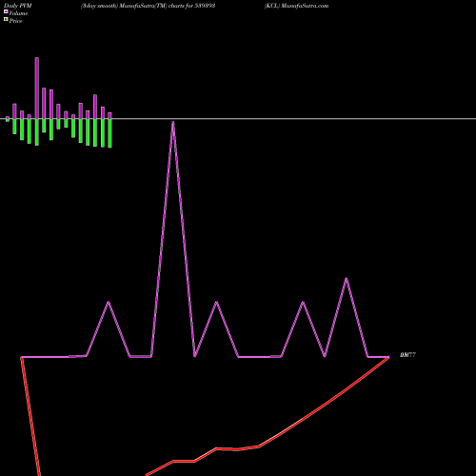Click the Price legend color swatch
This screenshot has height=476, width=476.
click(6, 19)
